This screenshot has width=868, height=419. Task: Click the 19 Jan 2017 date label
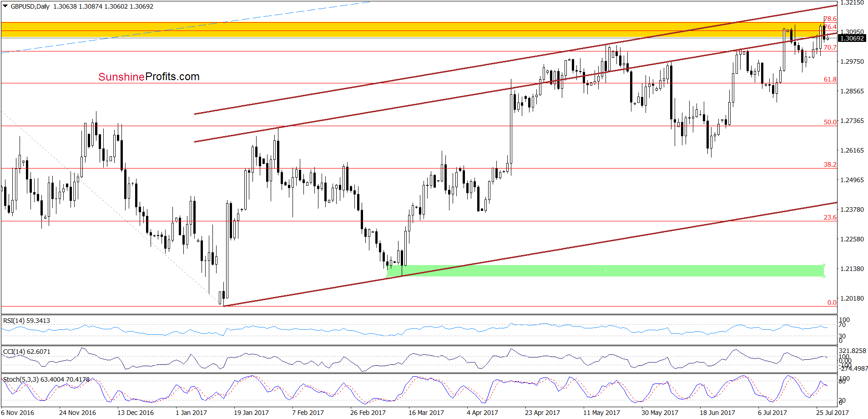(x=251, y=413)
